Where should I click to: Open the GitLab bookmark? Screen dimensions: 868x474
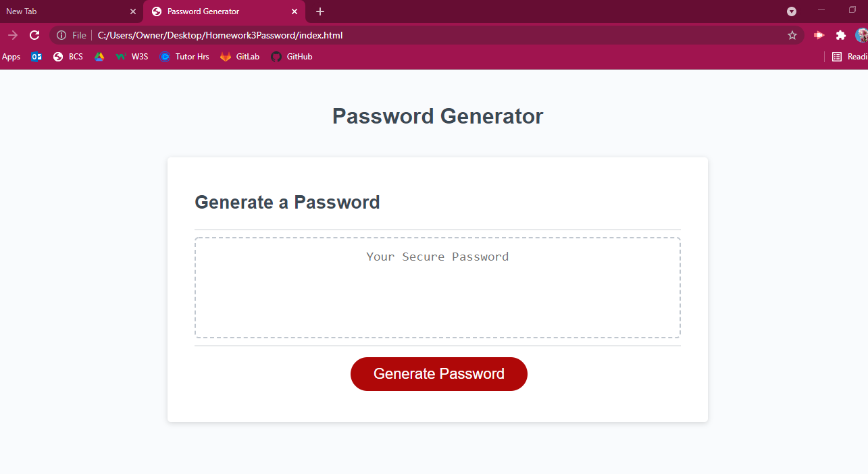pyautogui.click(x=240, y=57)
